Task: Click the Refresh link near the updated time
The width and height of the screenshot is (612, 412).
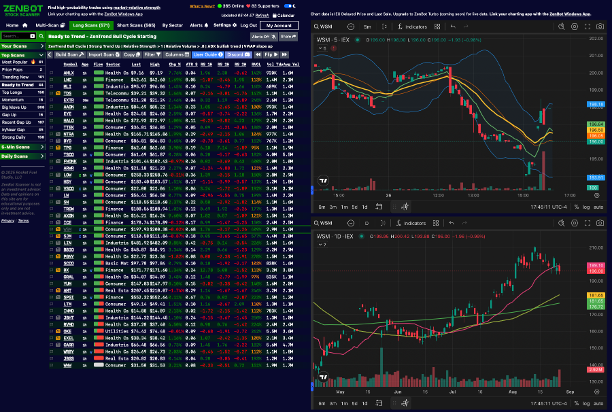Action: point(262,16)
